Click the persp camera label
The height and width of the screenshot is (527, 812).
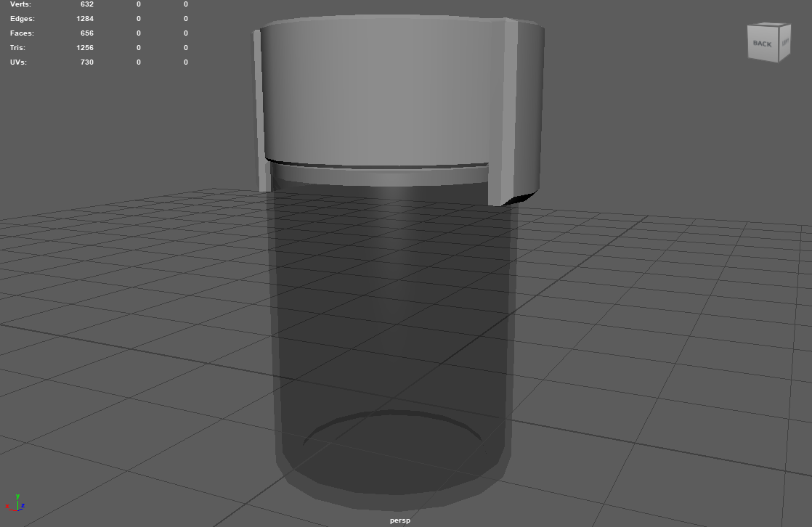[x=399, y=520]
